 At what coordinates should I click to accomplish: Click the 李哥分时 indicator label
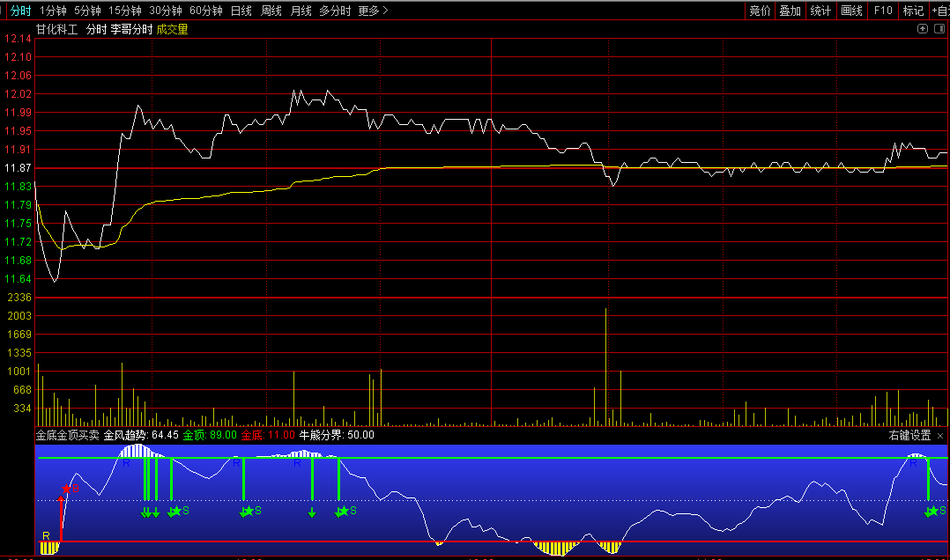pyautogui.click(x=131, y=30)
